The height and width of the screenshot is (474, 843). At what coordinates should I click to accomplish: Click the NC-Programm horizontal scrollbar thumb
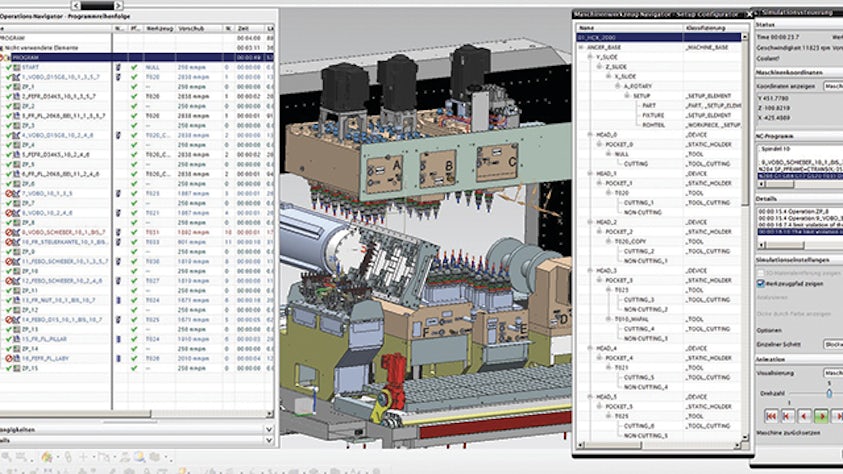click(779, 184)
